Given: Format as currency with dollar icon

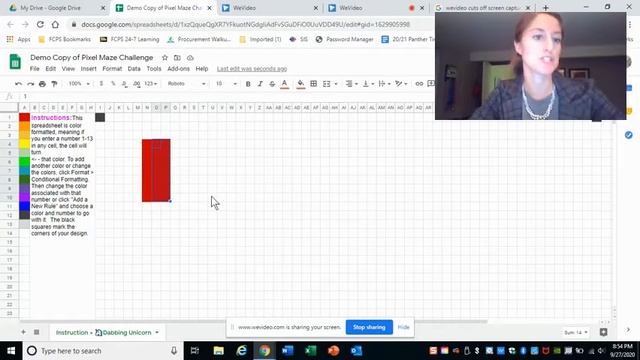Looking at the screenshot, I should [101, 84].
